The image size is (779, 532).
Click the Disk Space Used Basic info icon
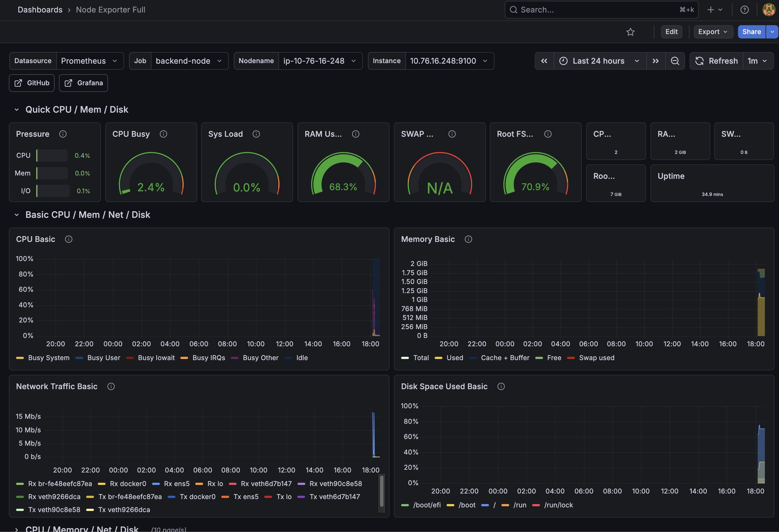click(501, 387)
